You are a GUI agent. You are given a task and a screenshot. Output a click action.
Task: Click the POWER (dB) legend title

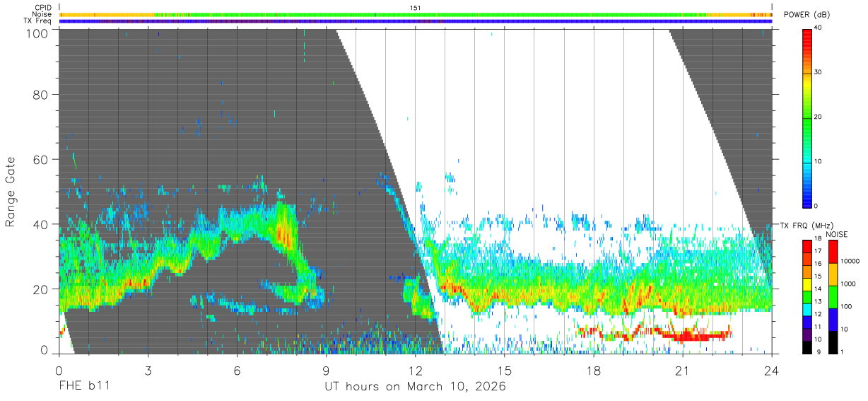click(x=807, y=15)
